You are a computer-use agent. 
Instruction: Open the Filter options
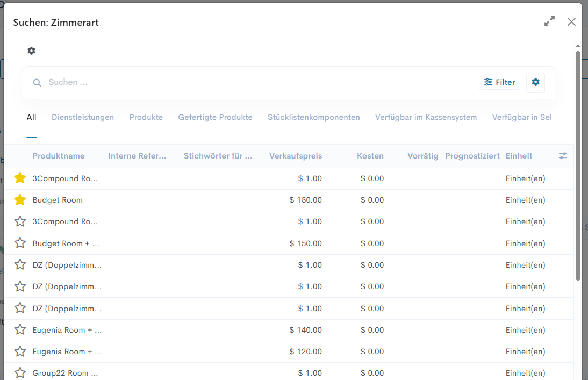coord(499,82)
